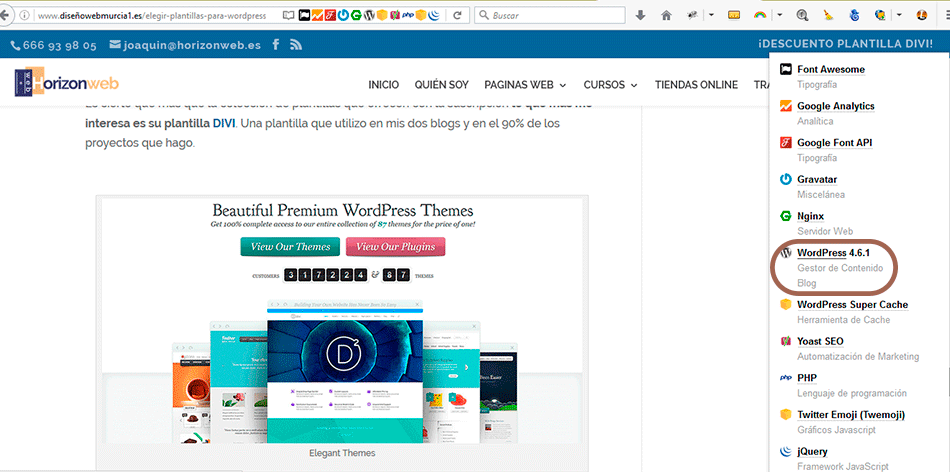This screenshot has width=950, height=472.
Task: Open the Google Font API entry in panel
Action: (834, 142)
